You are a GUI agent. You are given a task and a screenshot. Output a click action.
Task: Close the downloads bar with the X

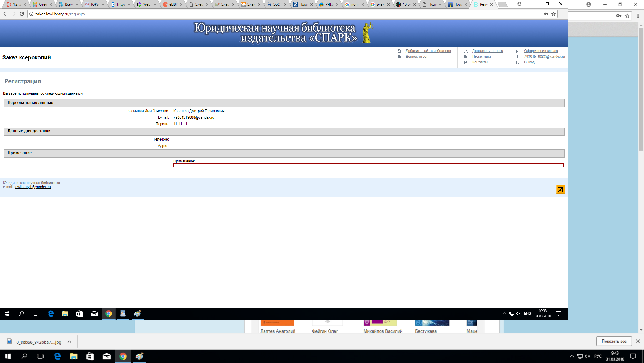tap(638, 341)
